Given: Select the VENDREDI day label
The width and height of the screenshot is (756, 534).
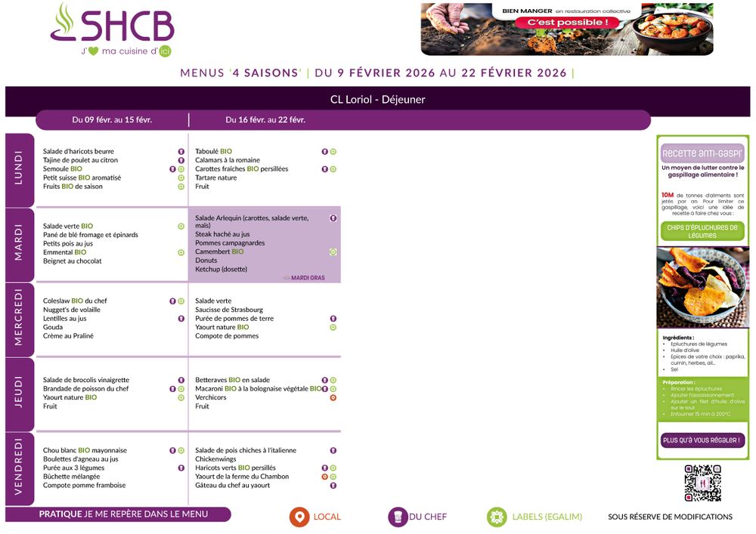Looking at the screenshot, I should (x=20, y=468).
